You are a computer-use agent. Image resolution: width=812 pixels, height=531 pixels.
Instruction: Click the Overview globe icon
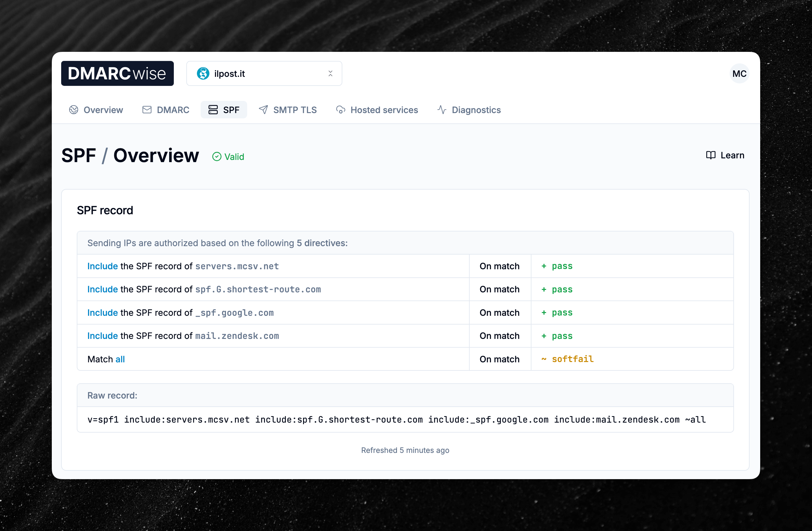[x=74, y=110]
